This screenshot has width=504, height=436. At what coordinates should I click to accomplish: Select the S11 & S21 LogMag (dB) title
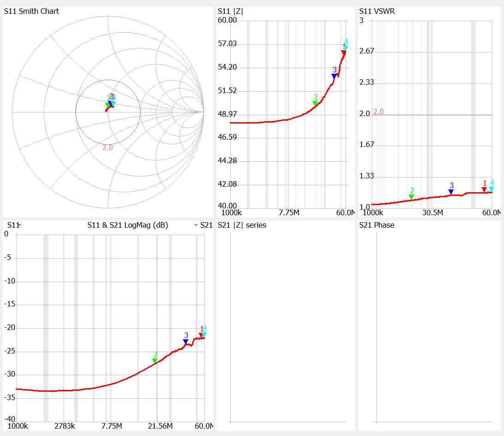click(128, 225)
